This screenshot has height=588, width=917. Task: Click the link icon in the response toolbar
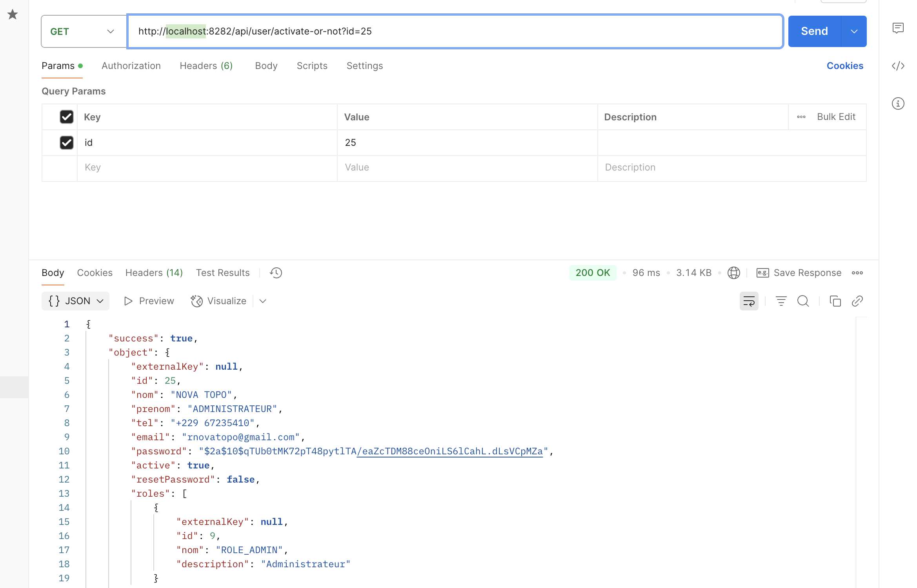click(x=857, y=301)
